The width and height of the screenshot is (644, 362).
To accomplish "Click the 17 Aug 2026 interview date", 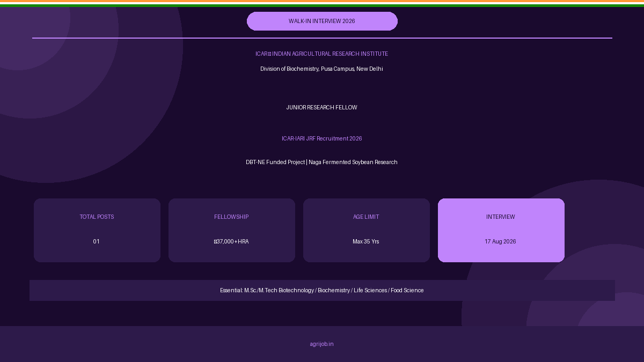I will coord(500,241).
